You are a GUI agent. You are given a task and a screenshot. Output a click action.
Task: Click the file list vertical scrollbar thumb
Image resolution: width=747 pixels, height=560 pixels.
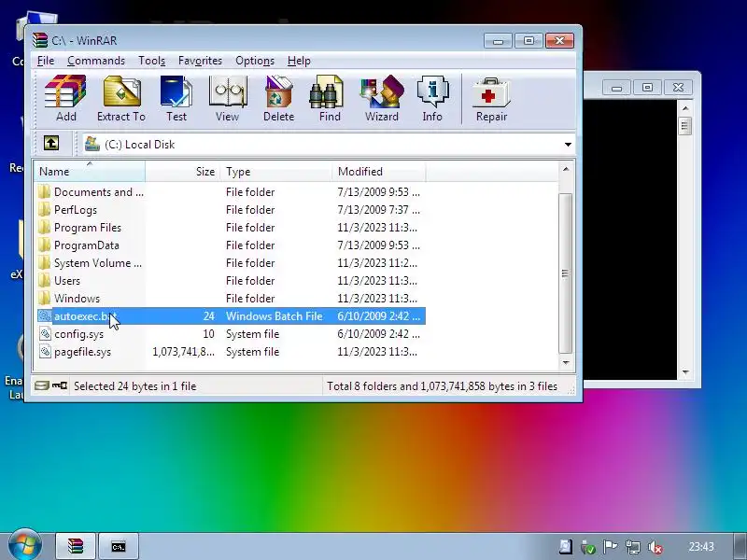click(x=566, y=273)
